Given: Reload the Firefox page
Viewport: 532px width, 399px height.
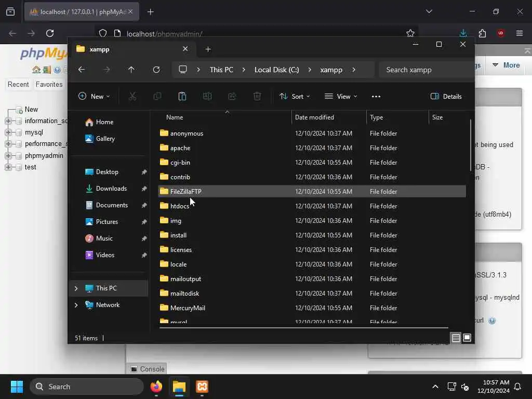Looking at the screenshot, I should (50, 33).
